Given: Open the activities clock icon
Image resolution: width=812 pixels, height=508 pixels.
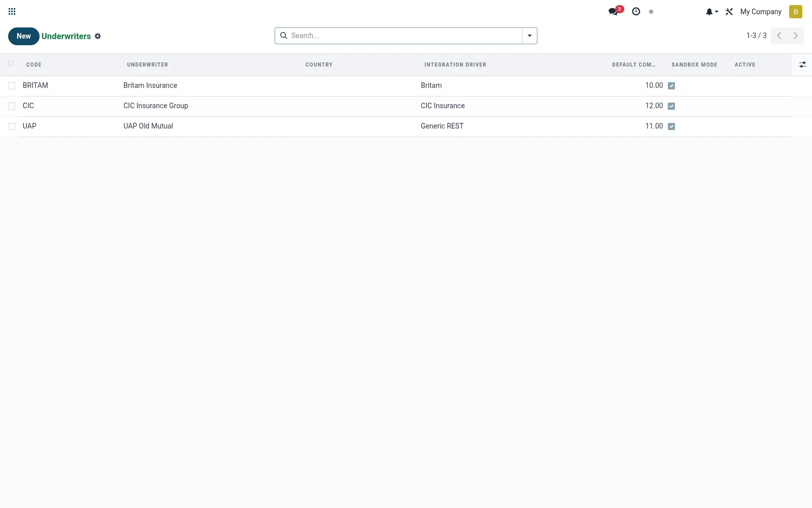Looking at the screenshot, I should pos(636,12).
